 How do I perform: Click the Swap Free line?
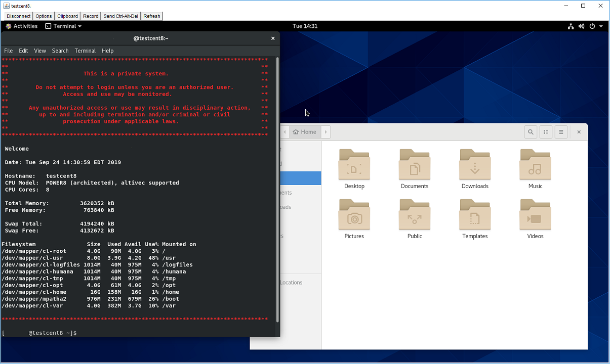59,231
